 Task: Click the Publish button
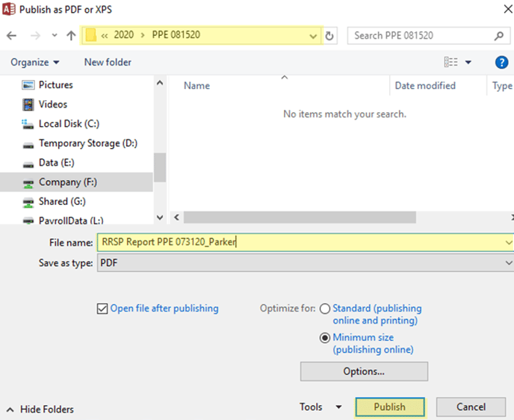point(389,407)
